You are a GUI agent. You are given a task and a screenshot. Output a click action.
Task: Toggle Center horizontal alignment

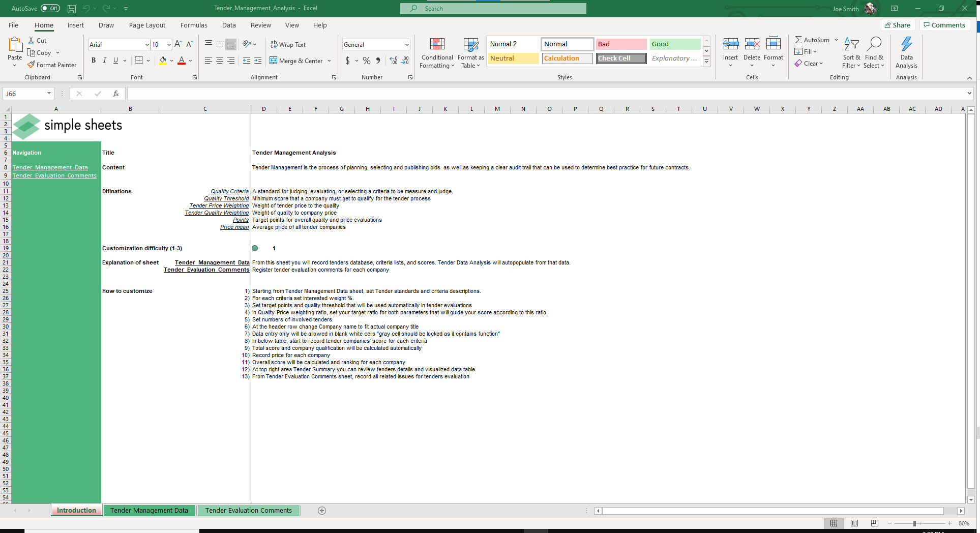point(220,61)
